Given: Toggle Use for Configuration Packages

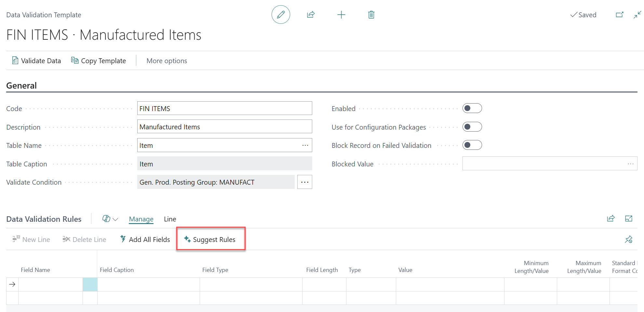Looking at the screenshot, I should point(472,127).
